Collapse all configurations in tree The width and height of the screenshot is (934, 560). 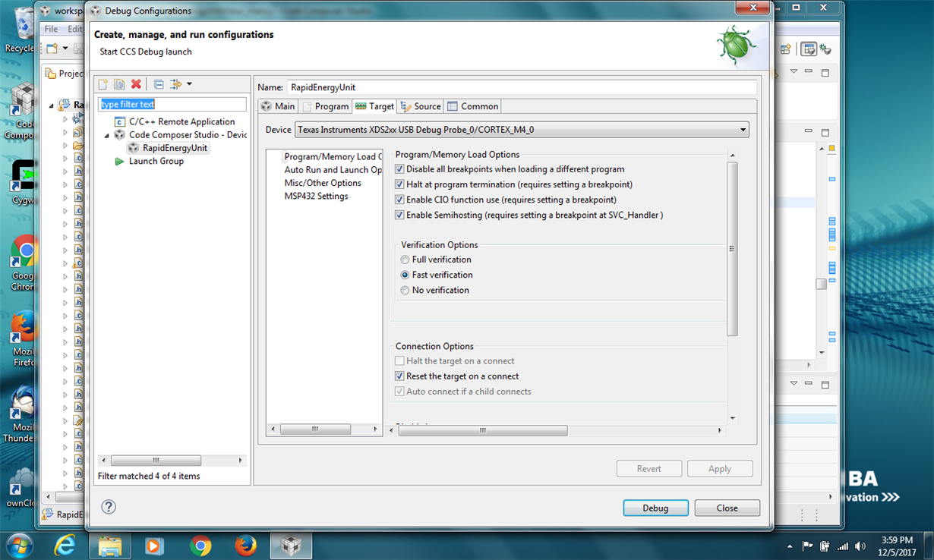click(x=158, y=84)
